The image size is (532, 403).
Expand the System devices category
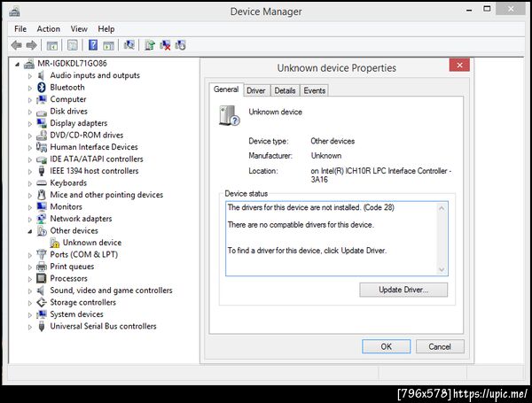pos(30,315)
